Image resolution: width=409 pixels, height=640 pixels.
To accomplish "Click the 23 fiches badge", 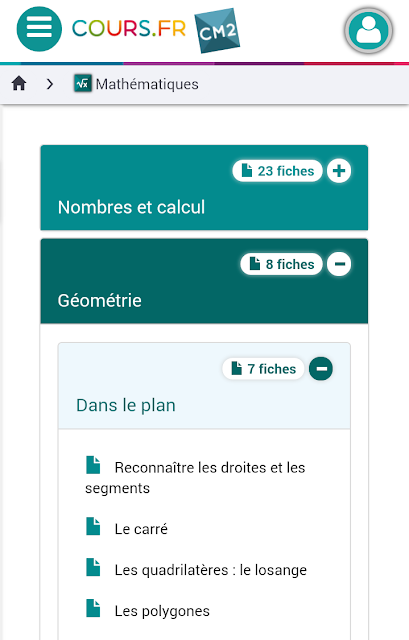I will [x=278, y=171].
